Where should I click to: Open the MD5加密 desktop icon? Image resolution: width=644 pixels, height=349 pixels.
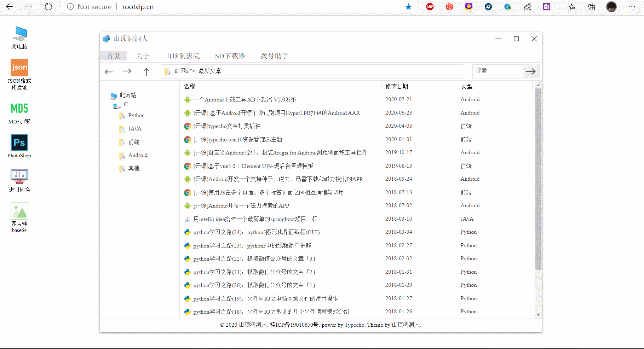click(19, 109)
